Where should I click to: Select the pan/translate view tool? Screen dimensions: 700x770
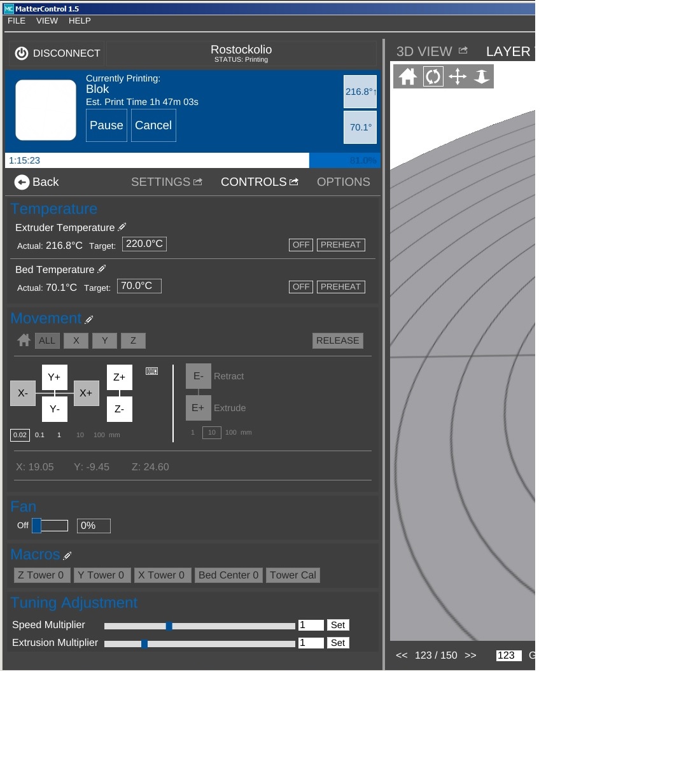pyautogui.click(x=458, y=77)
